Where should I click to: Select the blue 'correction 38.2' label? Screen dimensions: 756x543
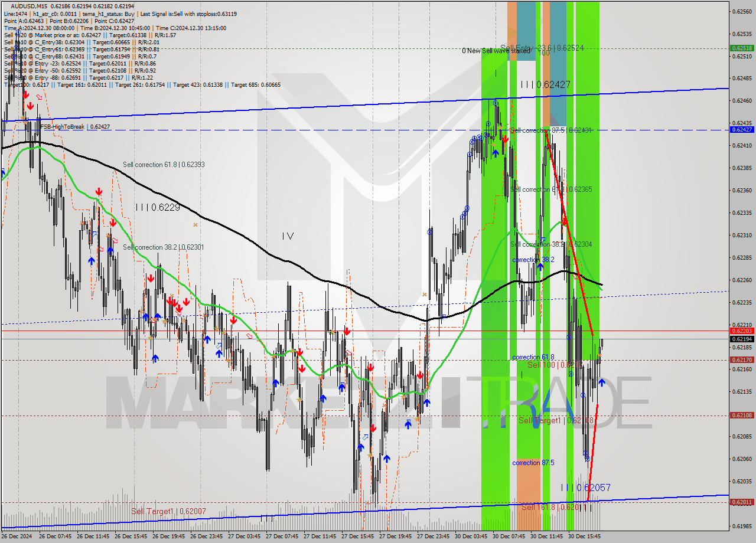(533, 260)
